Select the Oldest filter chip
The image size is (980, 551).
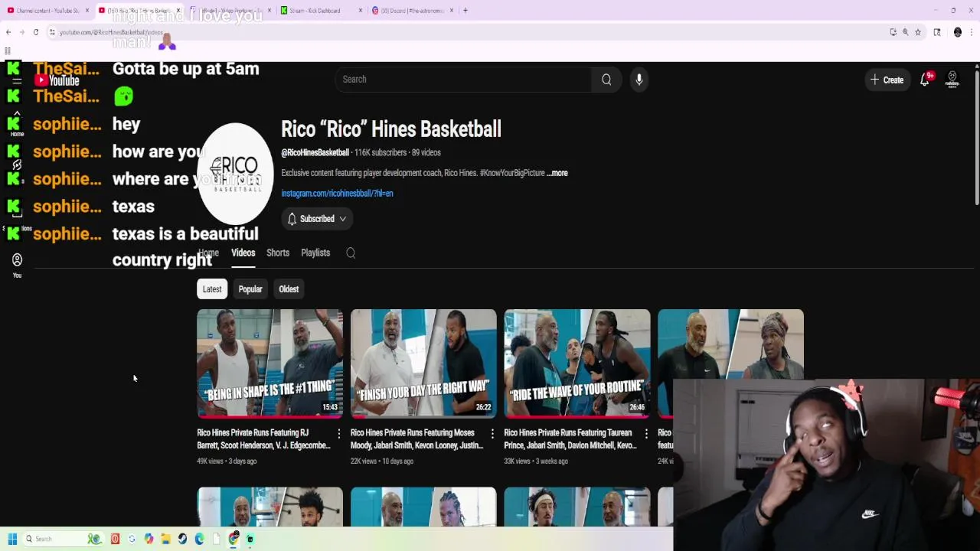(289, 289)
